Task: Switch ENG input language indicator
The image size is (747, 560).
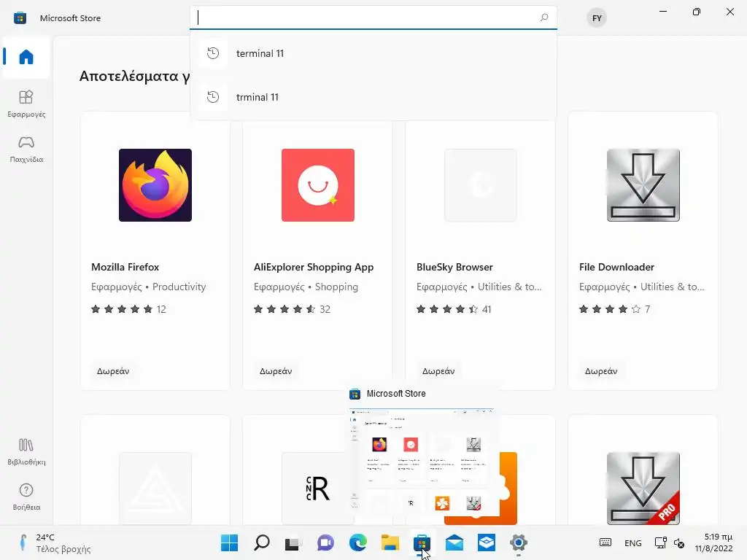Action: (x=632, y=542)
